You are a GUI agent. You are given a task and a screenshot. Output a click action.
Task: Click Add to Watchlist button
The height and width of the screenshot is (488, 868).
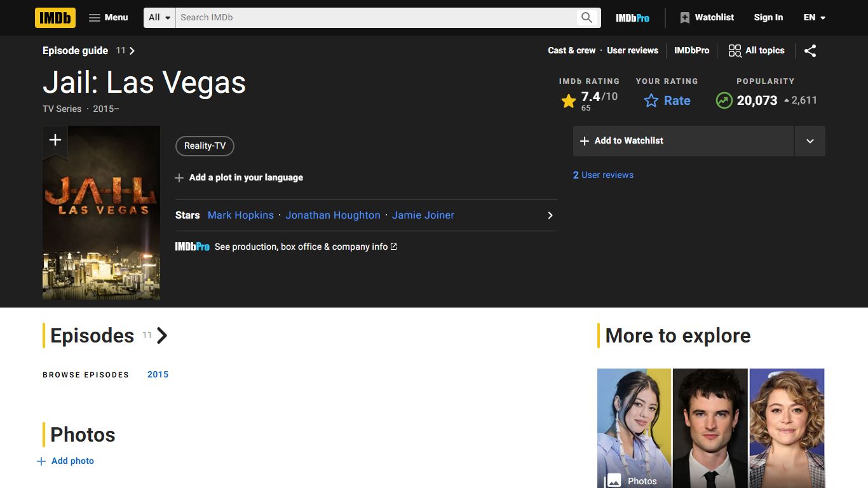[683, 141]
